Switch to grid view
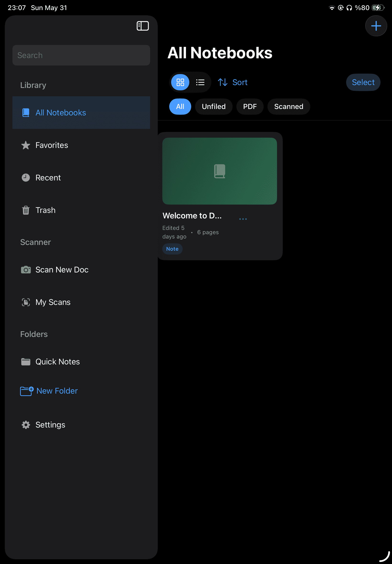Screen dimensions: 392x564 tap(180, 82)
